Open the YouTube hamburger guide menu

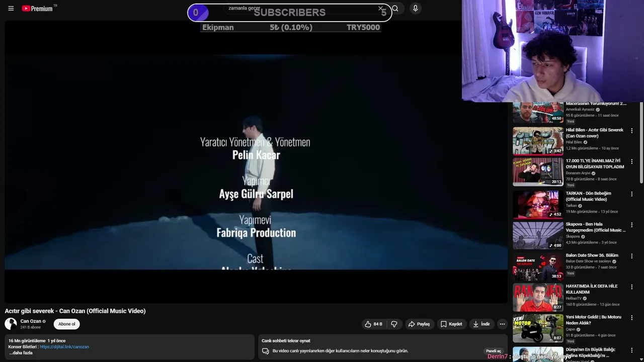[11, 9]
